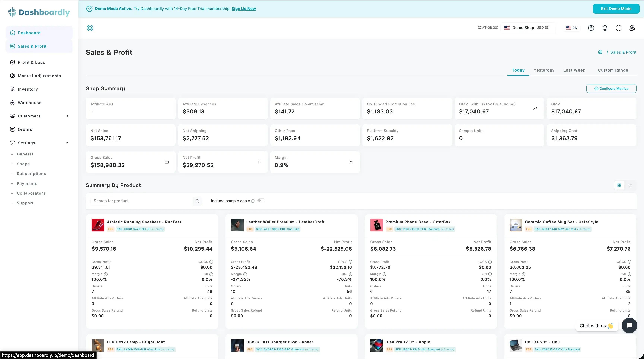The image size is (644, 359).
Task: Focus the Search for product field
Action: [x=143, y=201]
